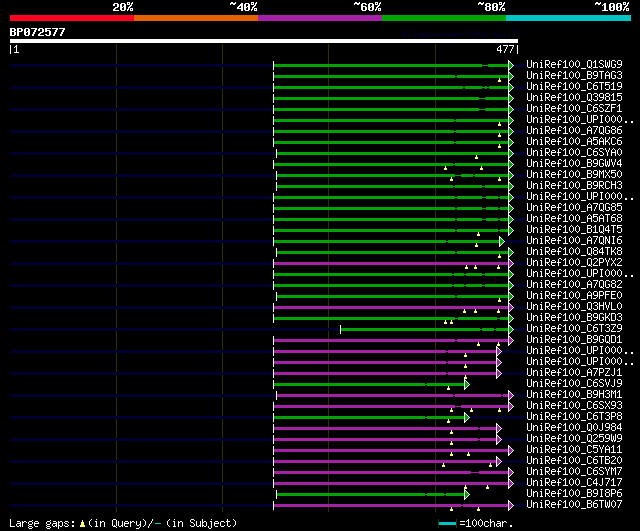Open UniRef100_A7QNI6 entry
The height and width of the screenshot is (531, 640).
point(574,241)
